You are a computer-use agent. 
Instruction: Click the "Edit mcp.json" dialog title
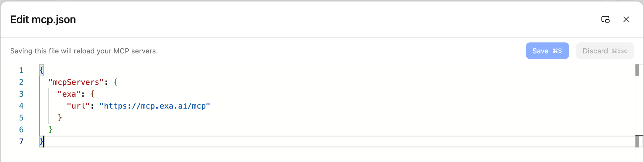(x=43, y=20)
